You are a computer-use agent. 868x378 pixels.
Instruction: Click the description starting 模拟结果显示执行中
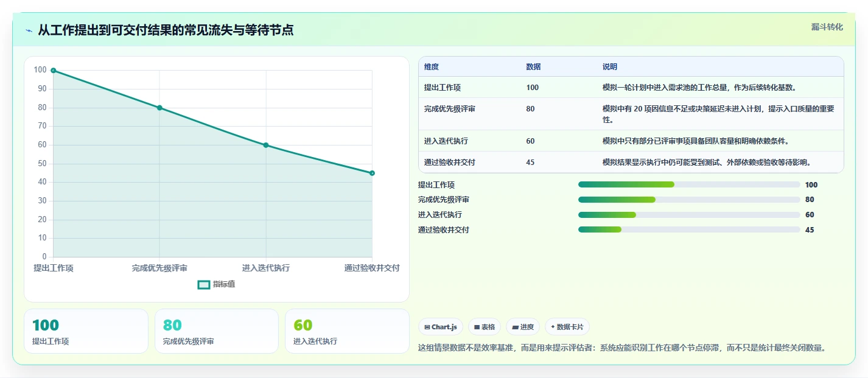[x=706, y=163]
